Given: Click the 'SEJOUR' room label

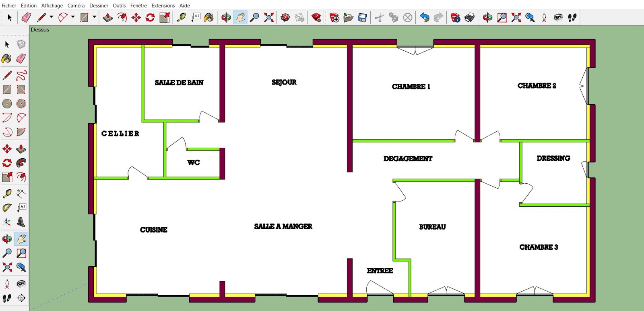Looking at the screenshot, I should tap(284, 82).
